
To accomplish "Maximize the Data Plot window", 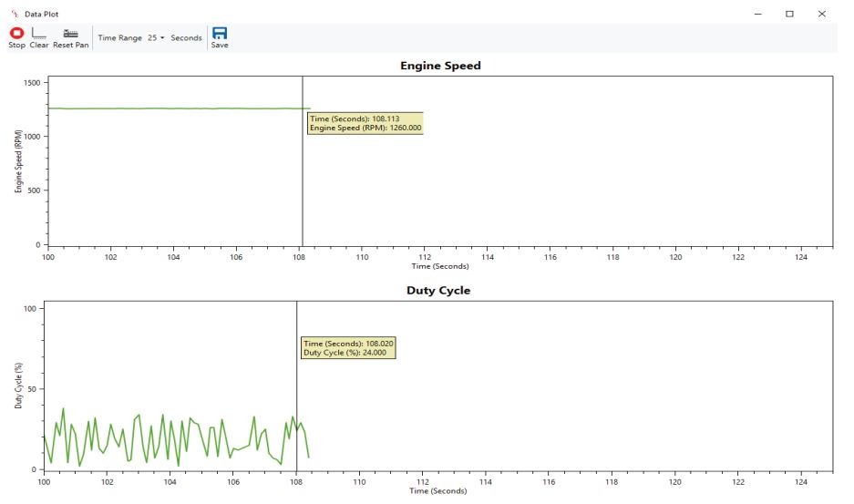I will pos(789,14).
